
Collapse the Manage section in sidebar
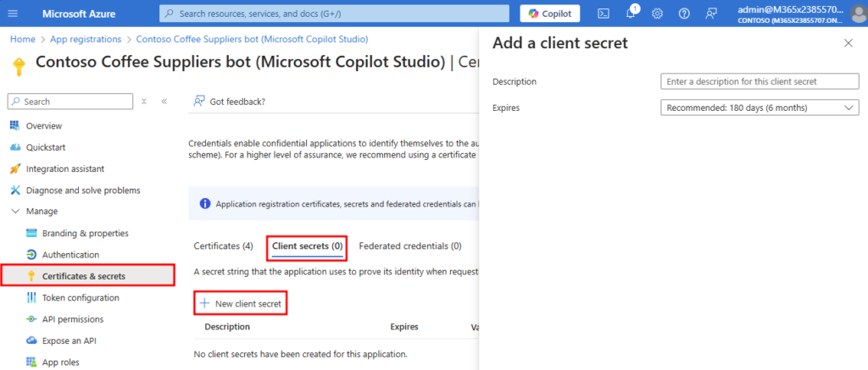(15, 211)
